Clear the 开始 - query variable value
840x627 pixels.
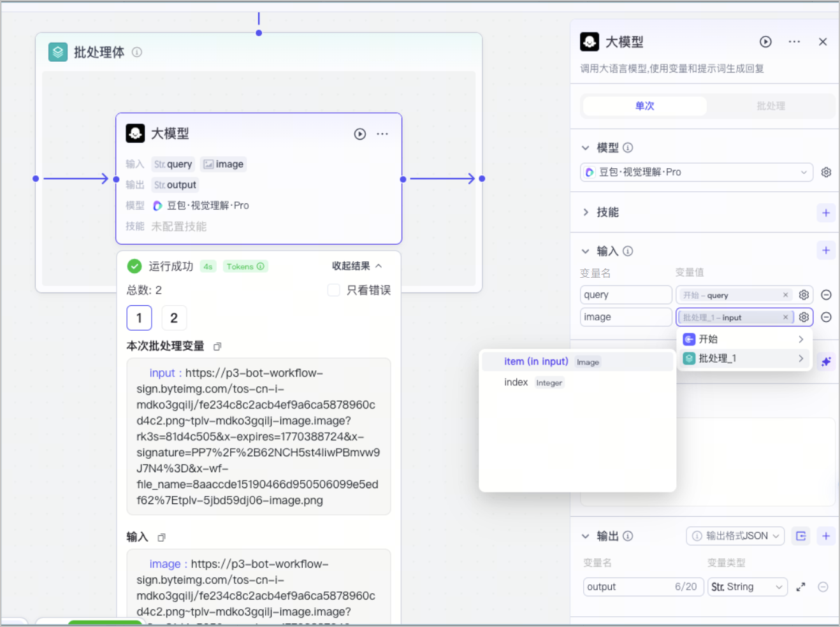pos(785,295)
